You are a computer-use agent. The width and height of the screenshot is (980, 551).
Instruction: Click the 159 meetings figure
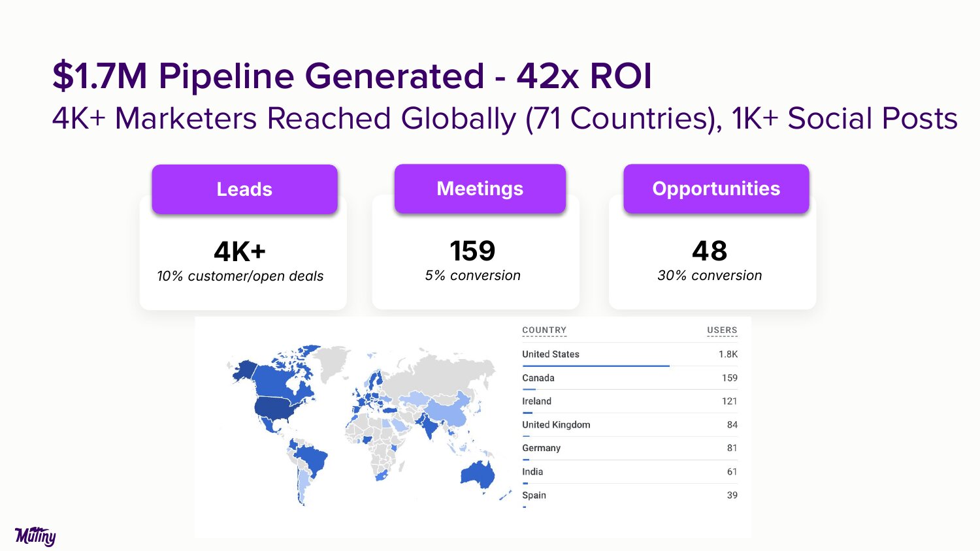tap(472, 251)
